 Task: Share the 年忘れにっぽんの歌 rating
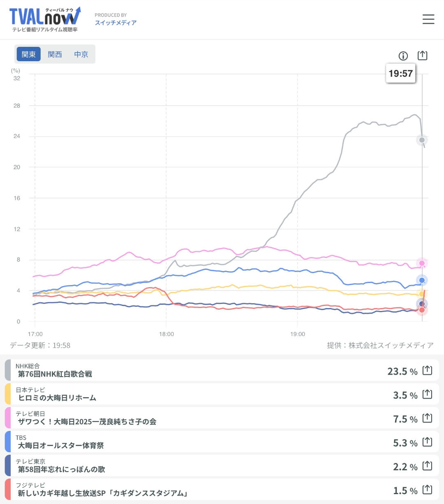coord(427,466)
